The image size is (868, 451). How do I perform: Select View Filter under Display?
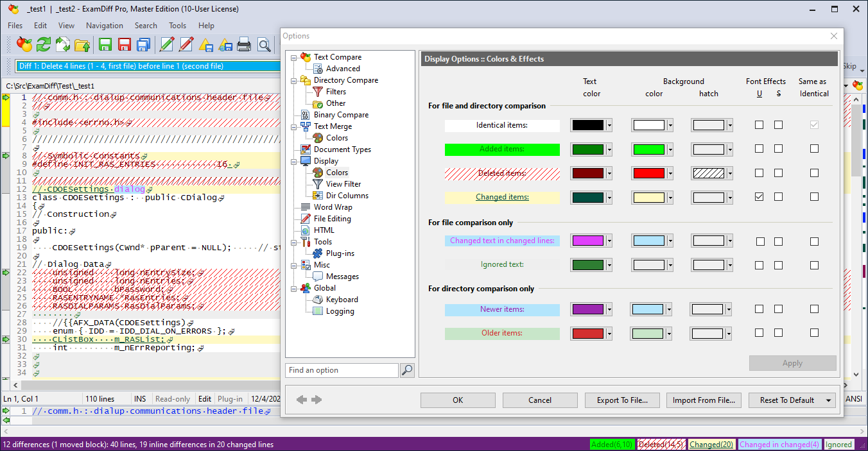343,184
